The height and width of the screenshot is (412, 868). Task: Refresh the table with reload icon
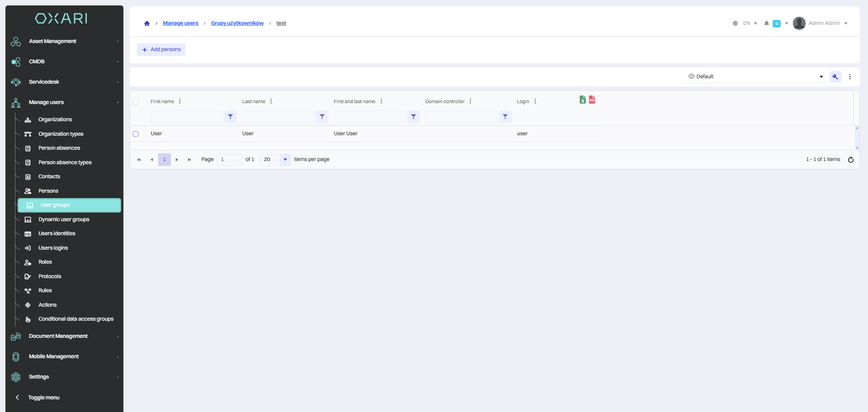850,160
